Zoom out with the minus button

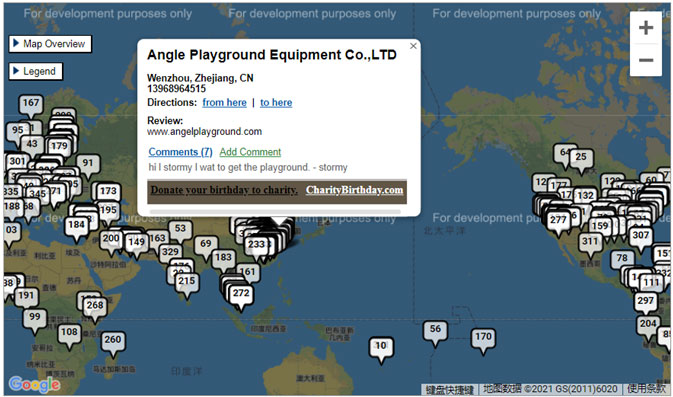pyautogui.click(x=646, y=60)
